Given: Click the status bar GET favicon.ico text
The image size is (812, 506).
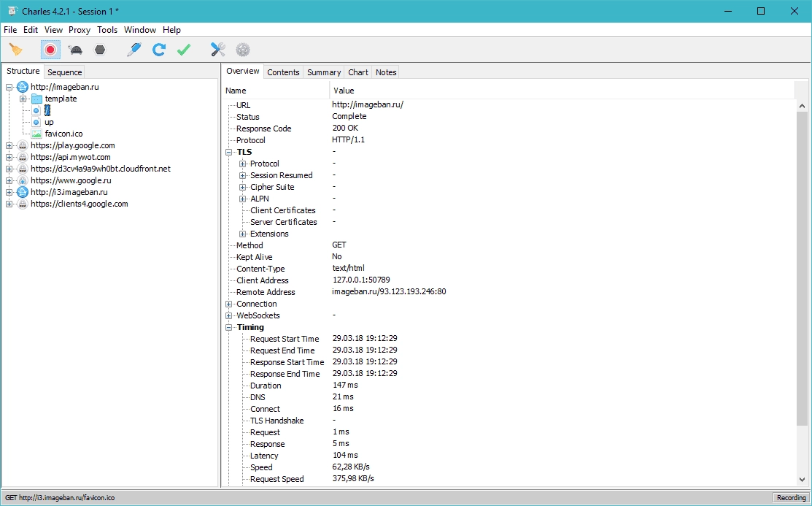Looking at the screenshot, I should pyautogui.click(x=60, y=498).
